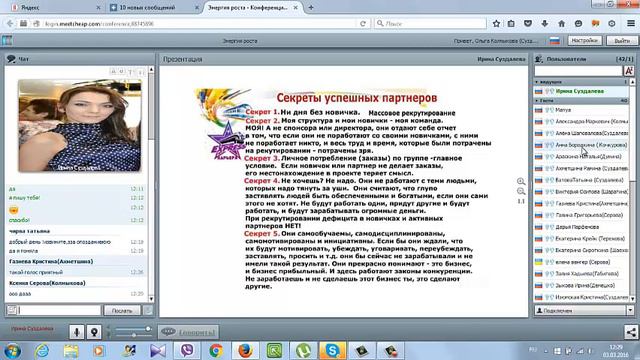Viewport: 640px width, 360px height.
Task: Open Skype from the taskbar
Action: tap(332, 351)
